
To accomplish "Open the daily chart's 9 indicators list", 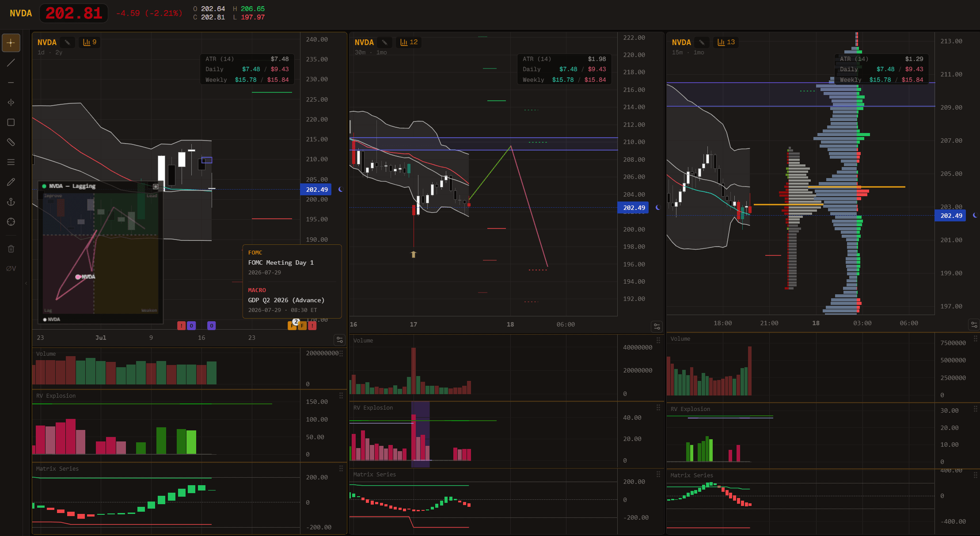I will pos(90,42).
